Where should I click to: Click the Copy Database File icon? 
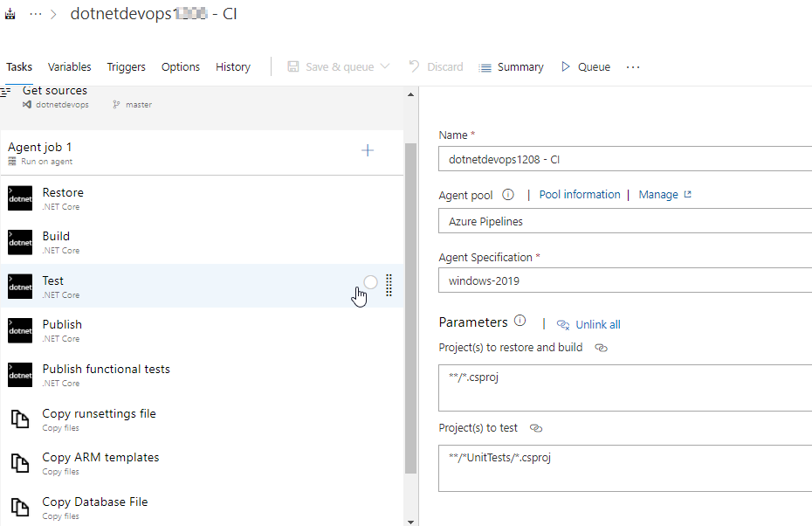tap(20, 508)
